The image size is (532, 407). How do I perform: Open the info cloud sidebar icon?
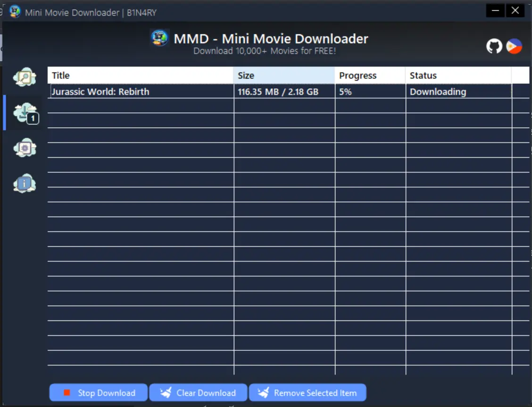coord(25,183)
